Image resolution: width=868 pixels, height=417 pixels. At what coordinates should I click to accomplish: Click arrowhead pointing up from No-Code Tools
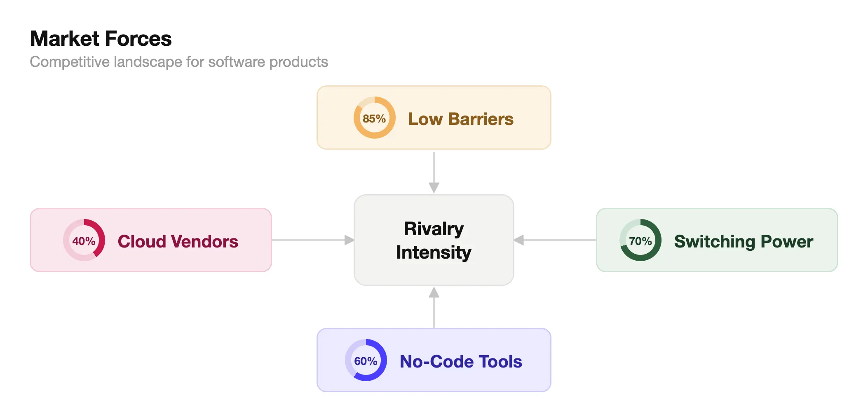pos(434,292)
